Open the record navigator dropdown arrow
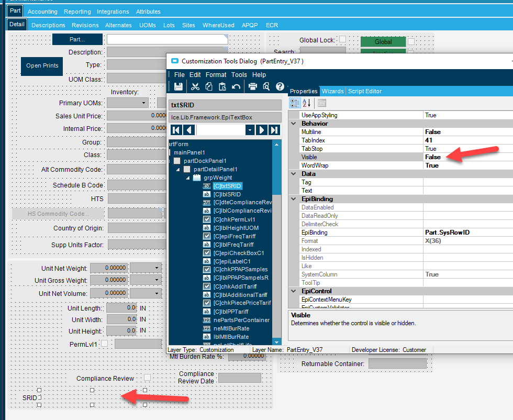This screenshot has width=513, height=420. 250,130
